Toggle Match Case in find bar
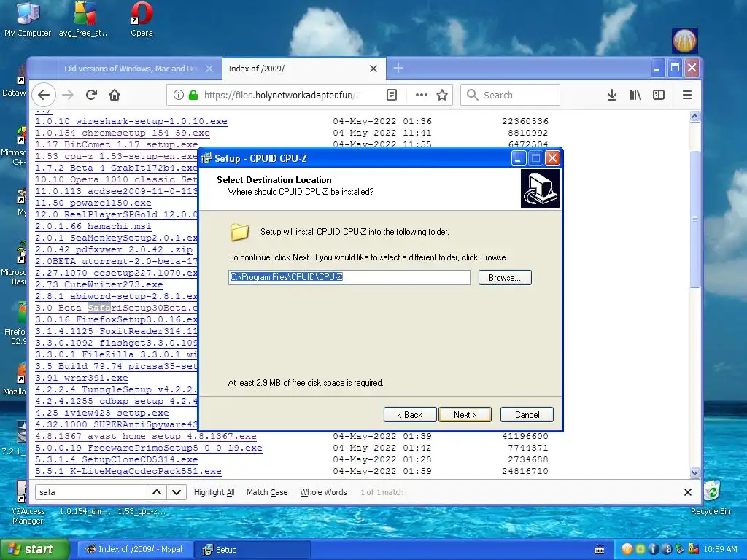 coord(267,492)
